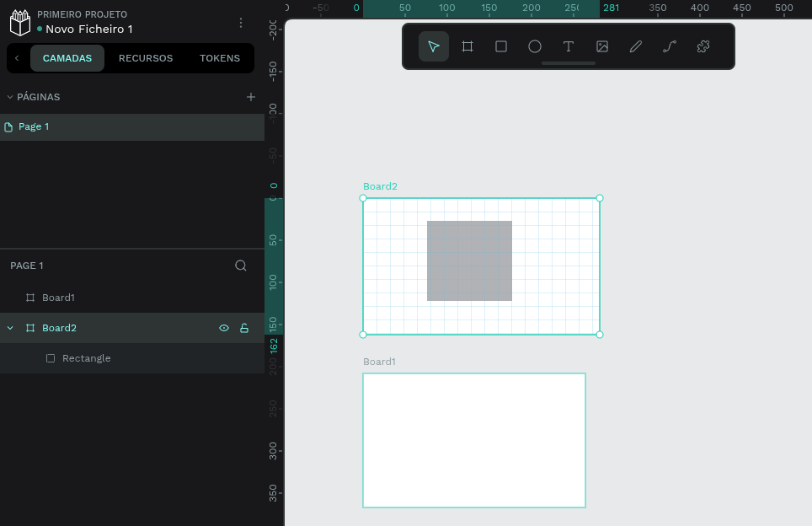
Task: Select the Rectangle layer row
Action: pos(132,358)
